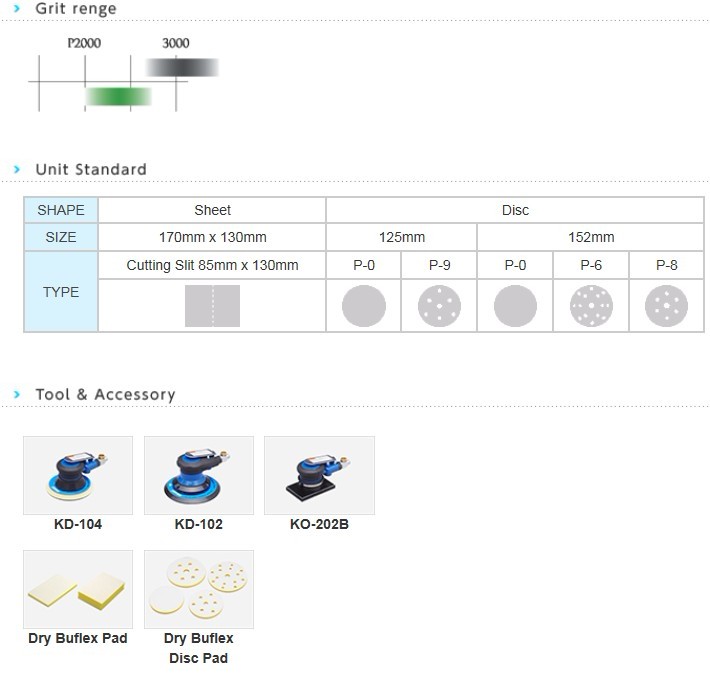Select the KO-202B label
This screenshot has width=710, height=674.
[319, 524]
